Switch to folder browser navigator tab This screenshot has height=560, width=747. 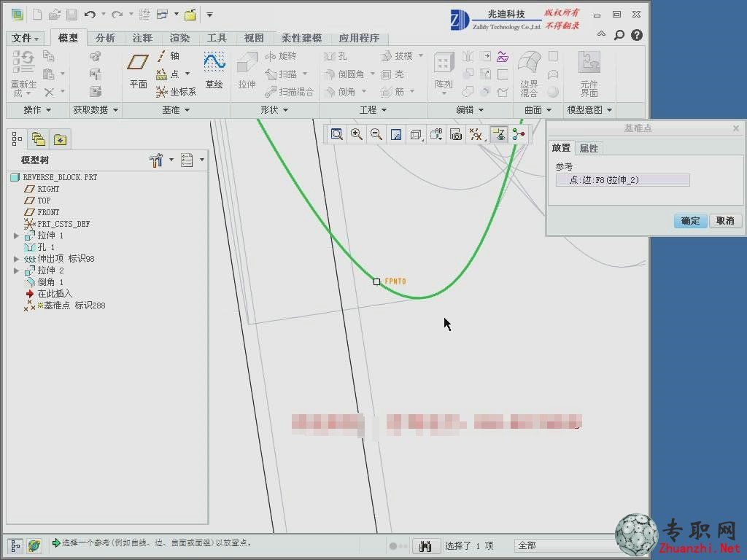[38, 139]
